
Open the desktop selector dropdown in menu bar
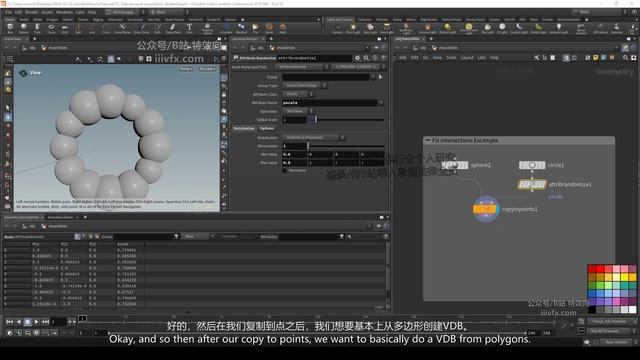pyautogui.click(x=125, y=12)
